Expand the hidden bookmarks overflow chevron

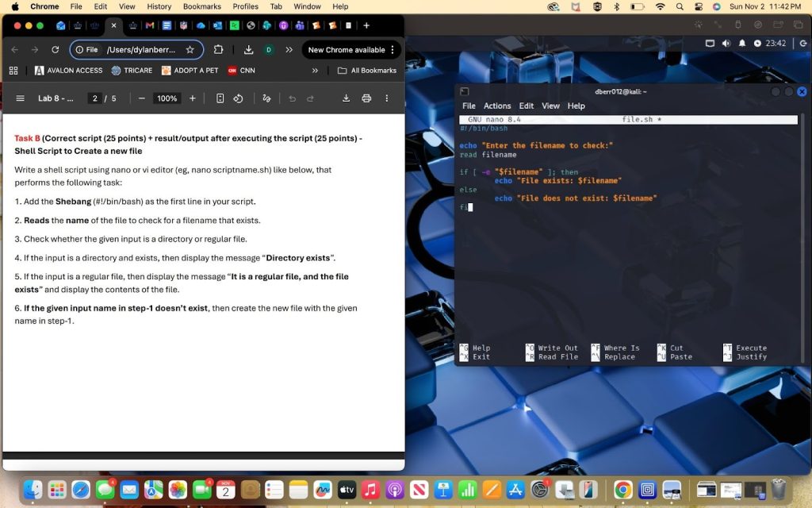316,71
